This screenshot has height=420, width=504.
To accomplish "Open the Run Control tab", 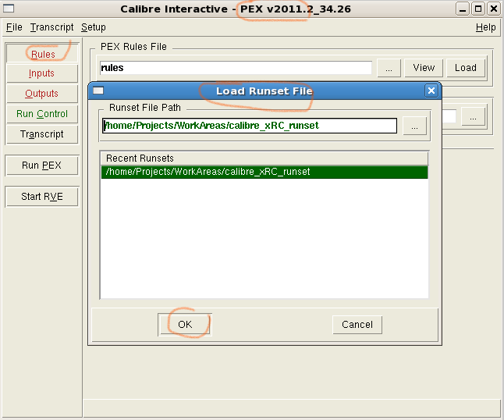I will click(42, 114).
